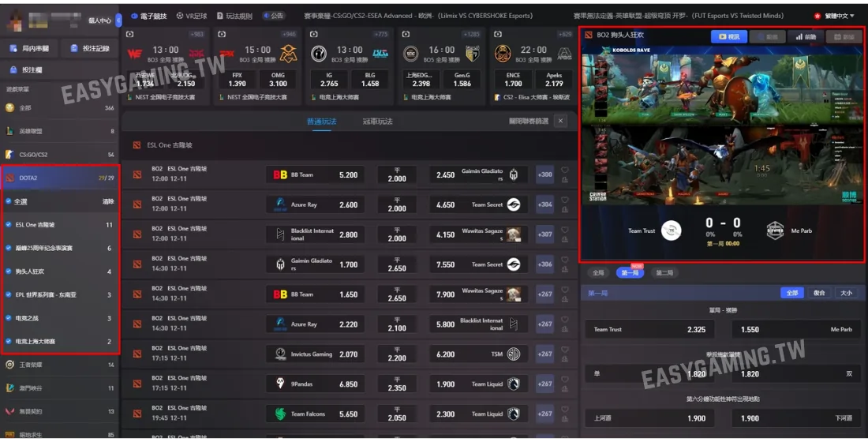Open the 繁體中文 language dropdown
Image resolution: width=868 pixels, height=442 pixels.
[838, 16]
